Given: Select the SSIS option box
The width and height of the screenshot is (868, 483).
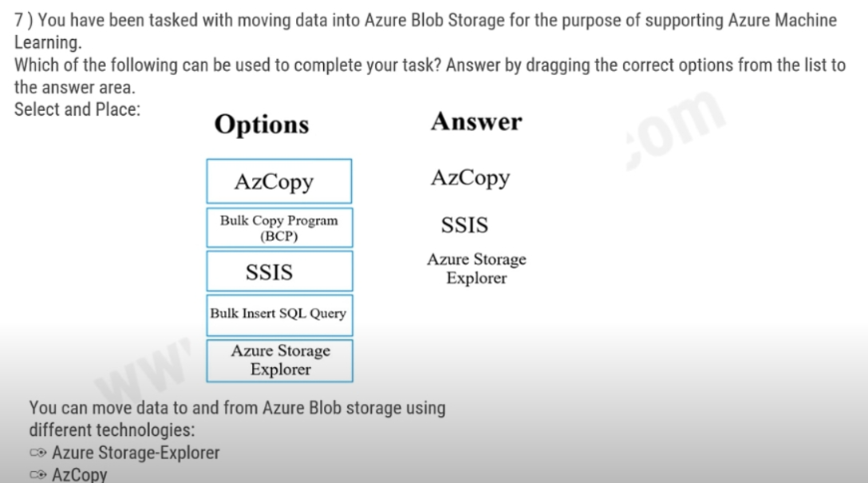Looking at the screenshot, I should [x=279, y=271].
